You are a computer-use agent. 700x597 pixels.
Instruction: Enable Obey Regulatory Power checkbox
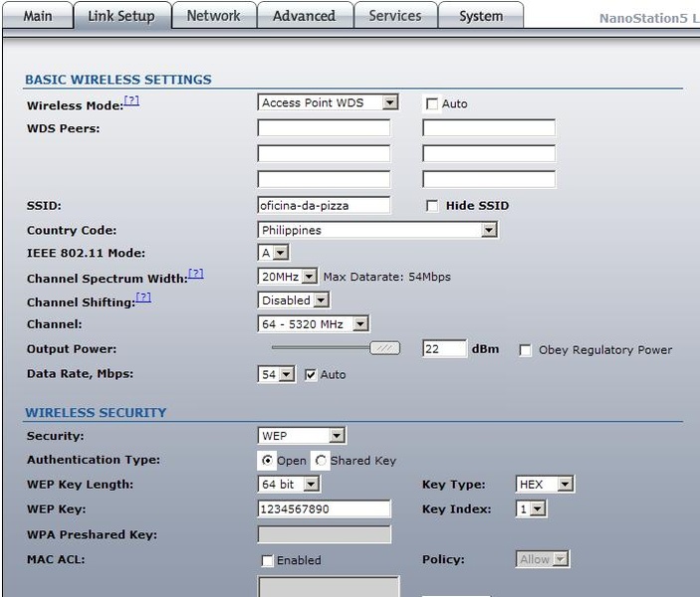click(526, 350)
